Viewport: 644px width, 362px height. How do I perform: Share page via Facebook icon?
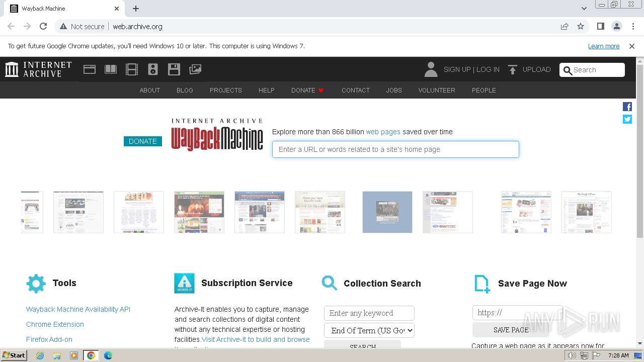[627, 107]
